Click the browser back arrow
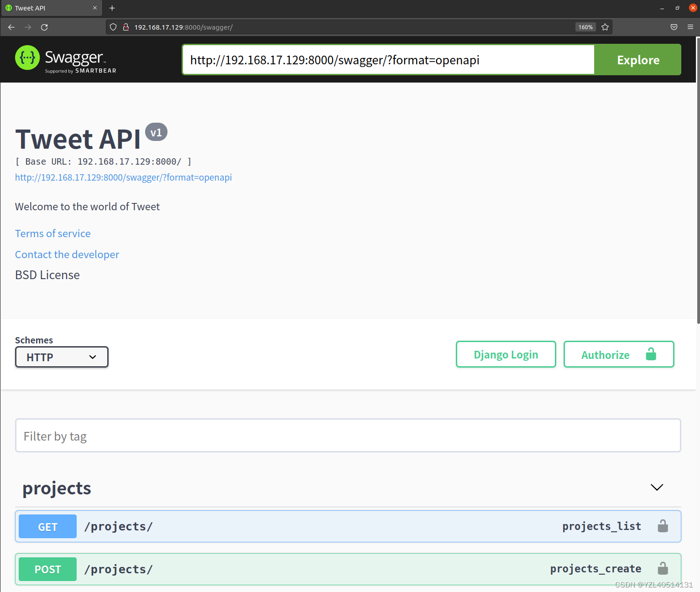This screenshot has height=592, width=700. point(11,27)
